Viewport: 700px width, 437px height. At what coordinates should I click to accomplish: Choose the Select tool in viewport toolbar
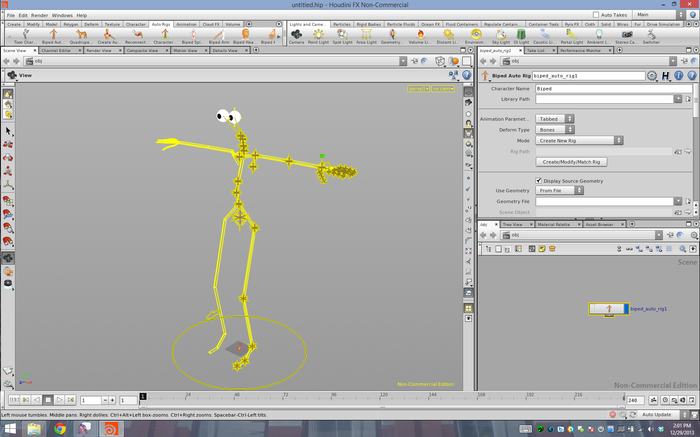(8, 131)
